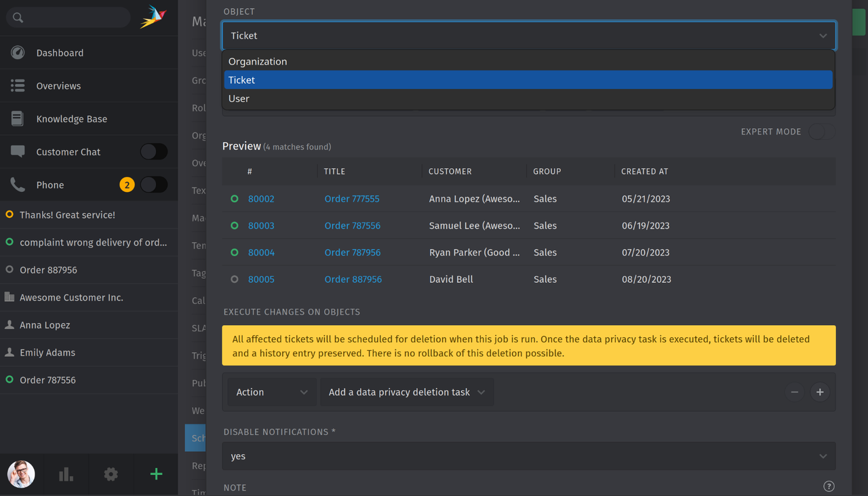
Task: Open Overviews using its sidebar icon
Action: (17, 85)
